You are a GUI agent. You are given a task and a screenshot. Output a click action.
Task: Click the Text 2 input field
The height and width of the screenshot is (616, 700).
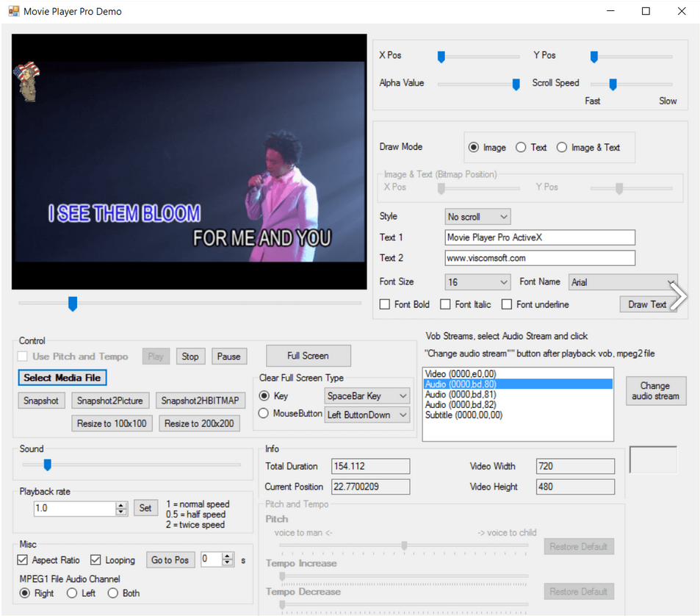(x=540, y=258)
